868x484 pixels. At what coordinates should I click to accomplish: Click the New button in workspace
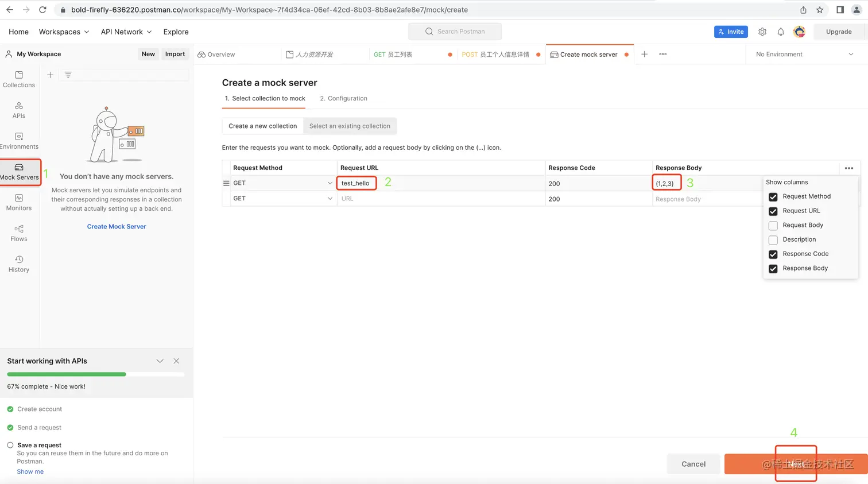148,54
